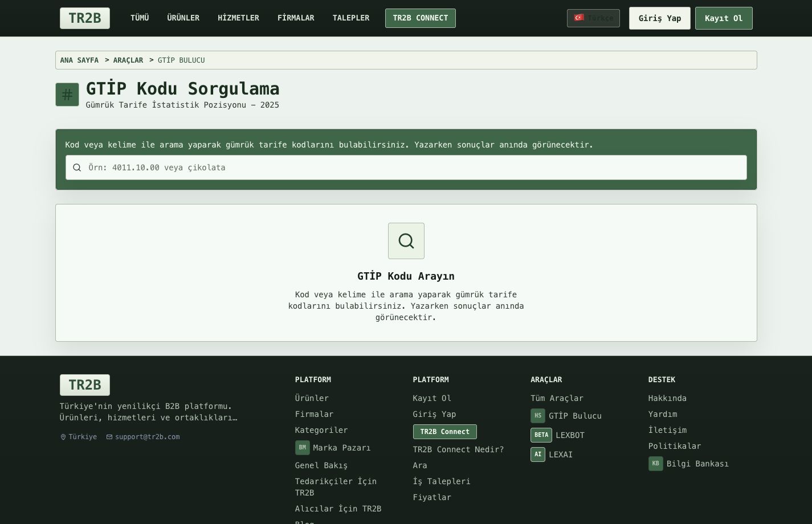The width and height of the screenshot is (812, 524).
Task: Open the HİZMETLER nav item
Action: coord(238,18)
